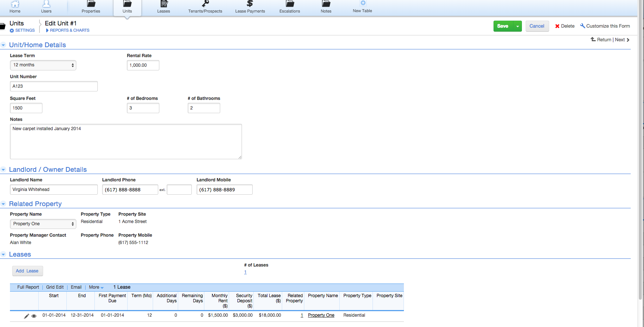Click the Landlord Name field
The height and width of the screenshot is (327, 644).
(54, 189)
